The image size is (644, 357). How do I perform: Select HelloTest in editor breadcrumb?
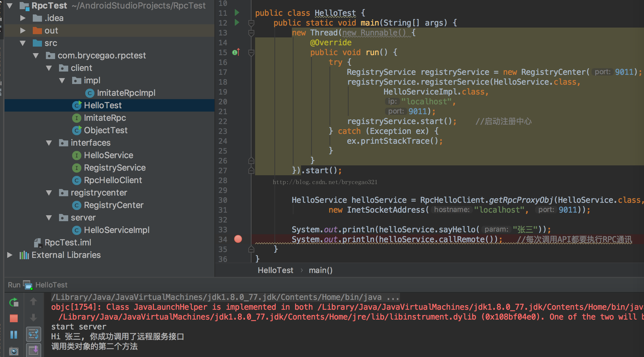click(x=275, y=270)
